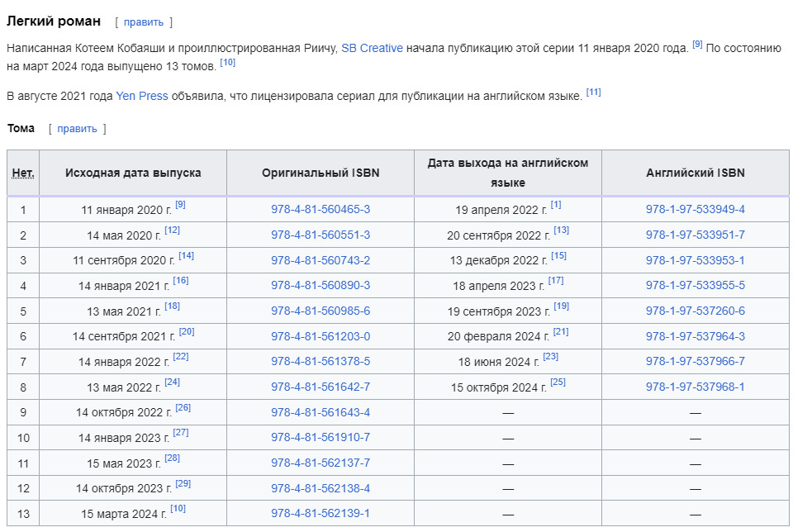
Task: Open citation reference [11] after Yen Press sentence
Action: pyautogui.click(x=593, y=93)
